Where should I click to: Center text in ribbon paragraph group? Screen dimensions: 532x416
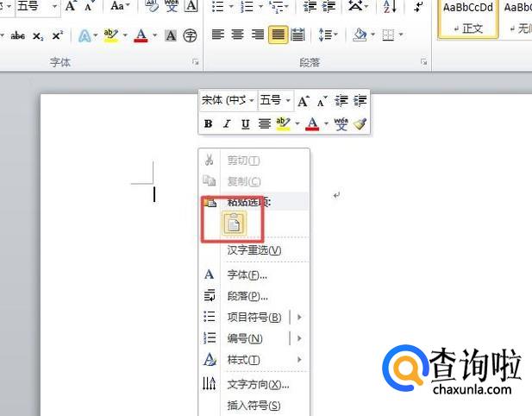point(237,35)
